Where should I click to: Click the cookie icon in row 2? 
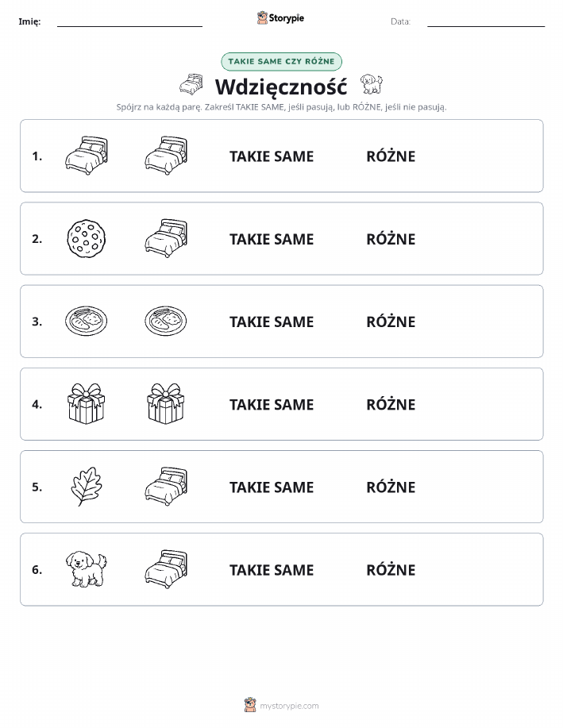(87, 239)
